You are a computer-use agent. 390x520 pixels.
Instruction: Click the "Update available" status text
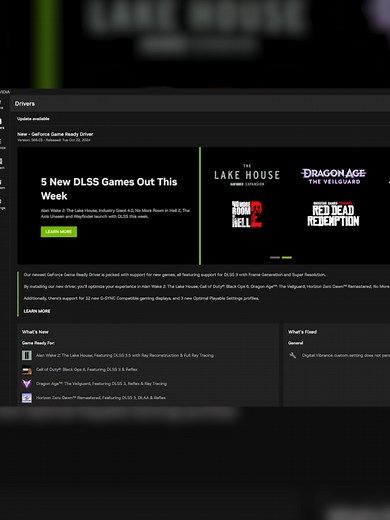pyautogui.click(x=33, y=119)
